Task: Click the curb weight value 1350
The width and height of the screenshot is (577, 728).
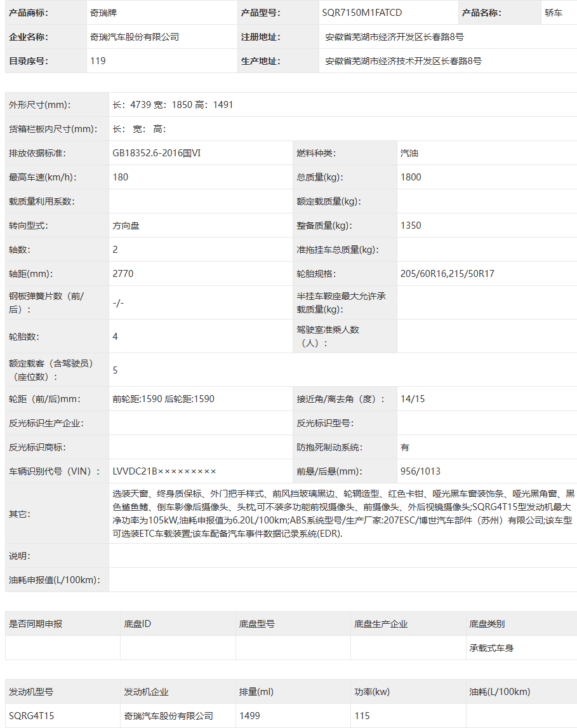Action: point(411,226)
